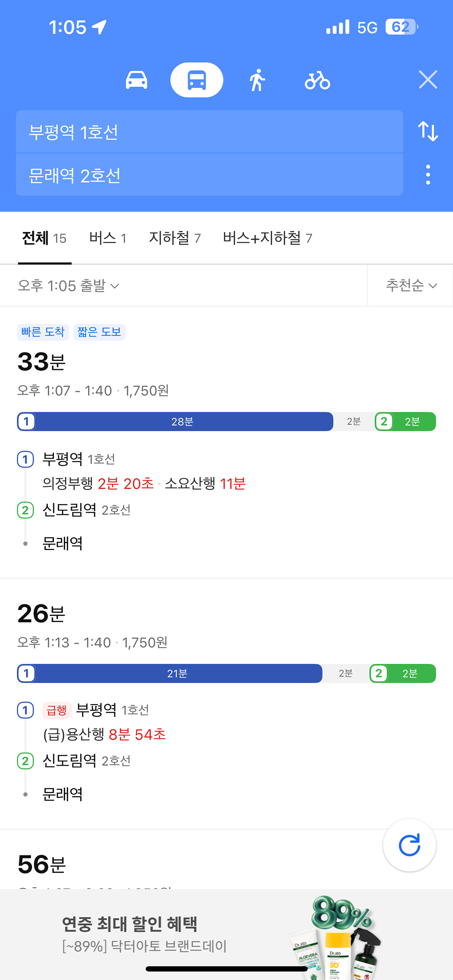The height and width of the screenshot is (980, 453).
Task: Tap the circular refresh routes button
Action: 409,845
